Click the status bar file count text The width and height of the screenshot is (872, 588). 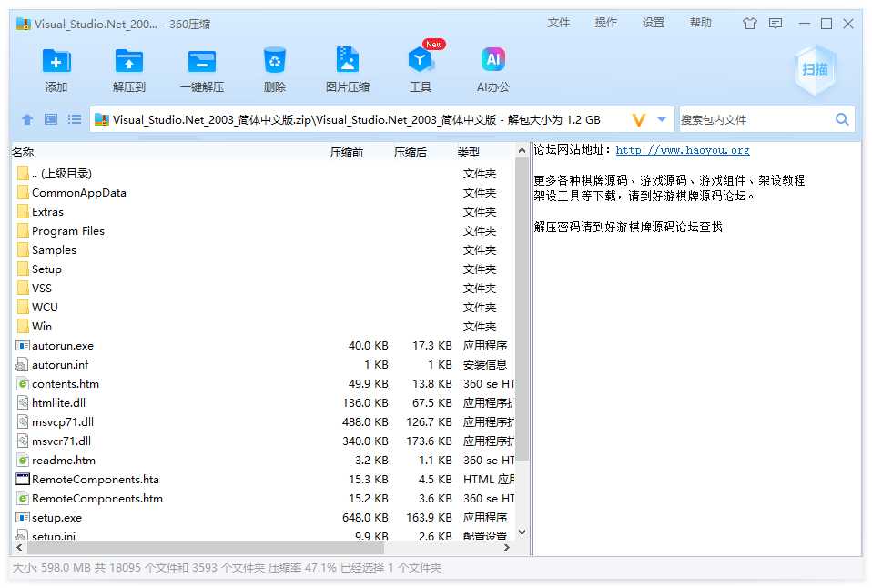(227, 568)
